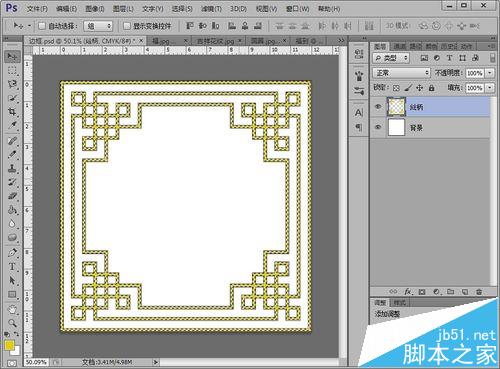500x369 pixels.
Task: Select the Move tool in the toolbox
Action: pos(12,56)
